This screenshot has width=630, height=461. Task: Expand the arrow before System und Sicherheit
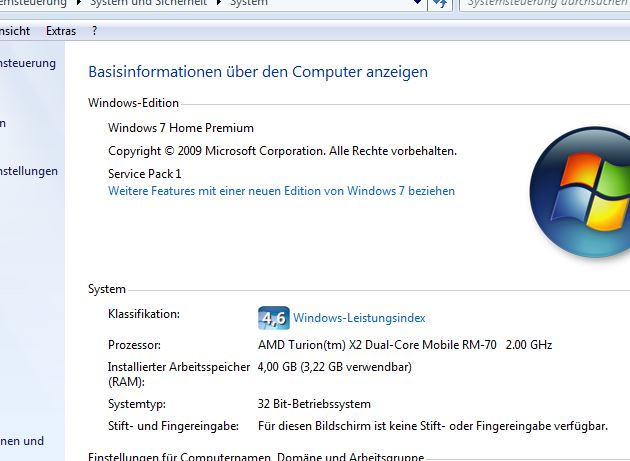[x=79, y=3]
